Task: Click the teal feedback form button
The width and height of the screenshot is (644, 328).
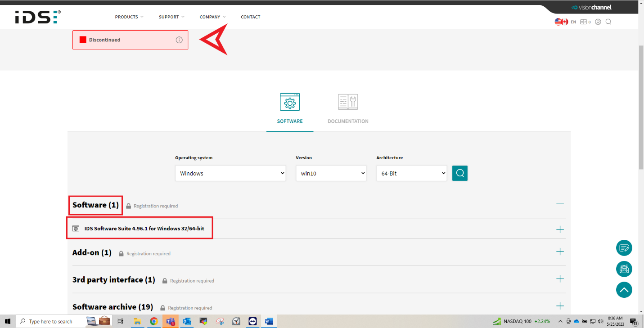Action: click(624, 248)
